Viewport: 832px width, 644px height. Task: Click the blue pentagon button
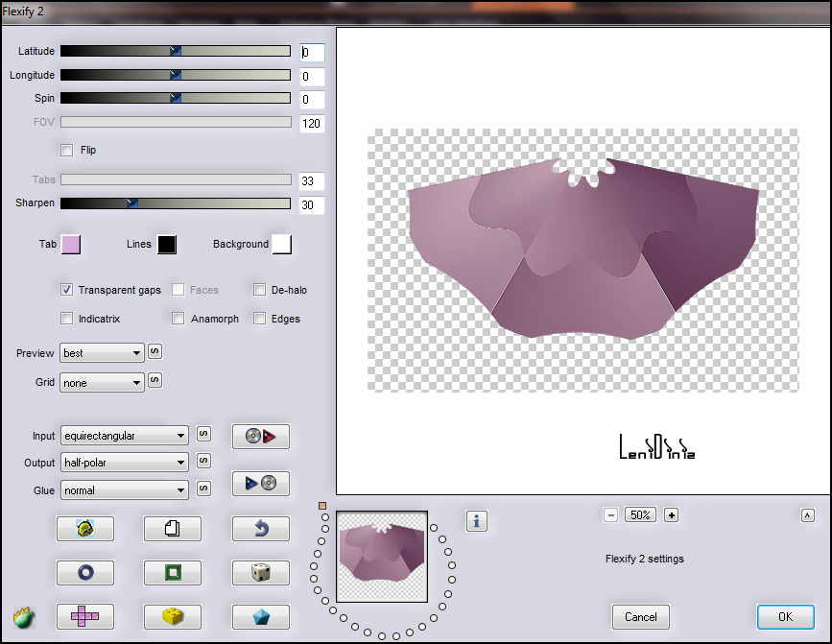[x=260, y=616]
